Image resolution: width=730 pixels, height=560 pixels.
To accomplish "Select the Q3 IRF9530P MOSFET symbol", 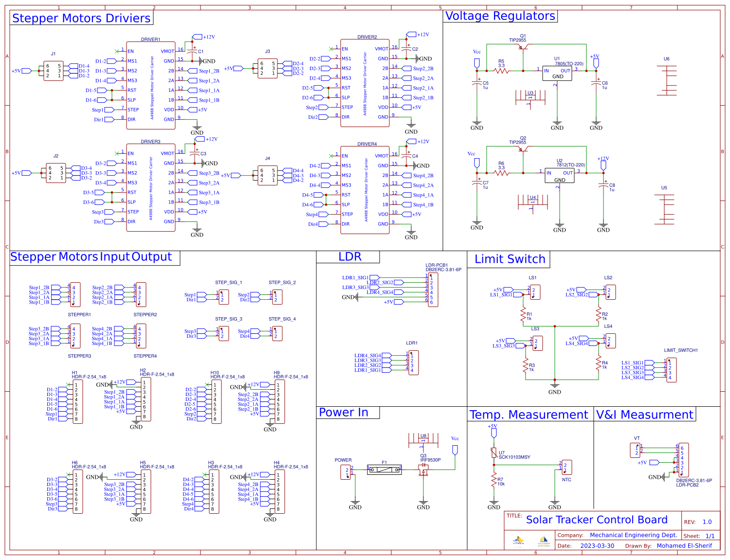I will [424, 470].
